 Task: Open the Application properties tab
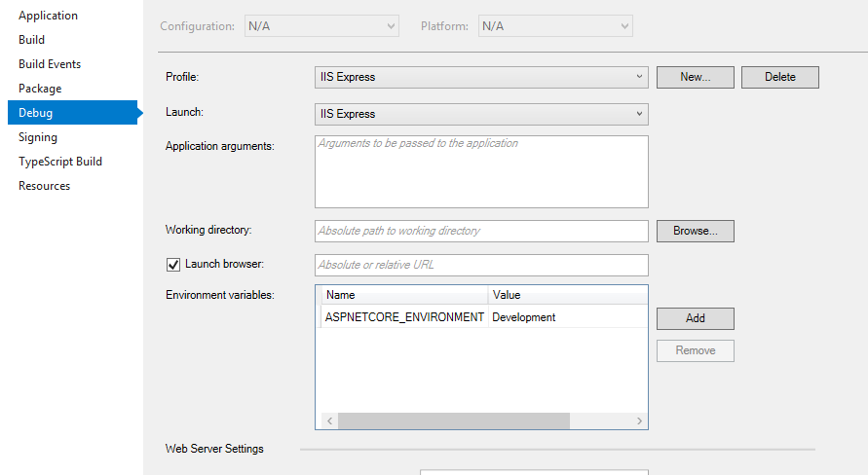tap(48, 16)
